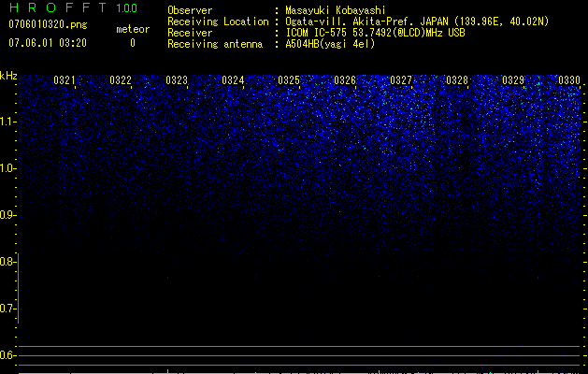588x374 pixels.
Task: Click the Observer label
Action: (x=190, y=10)
